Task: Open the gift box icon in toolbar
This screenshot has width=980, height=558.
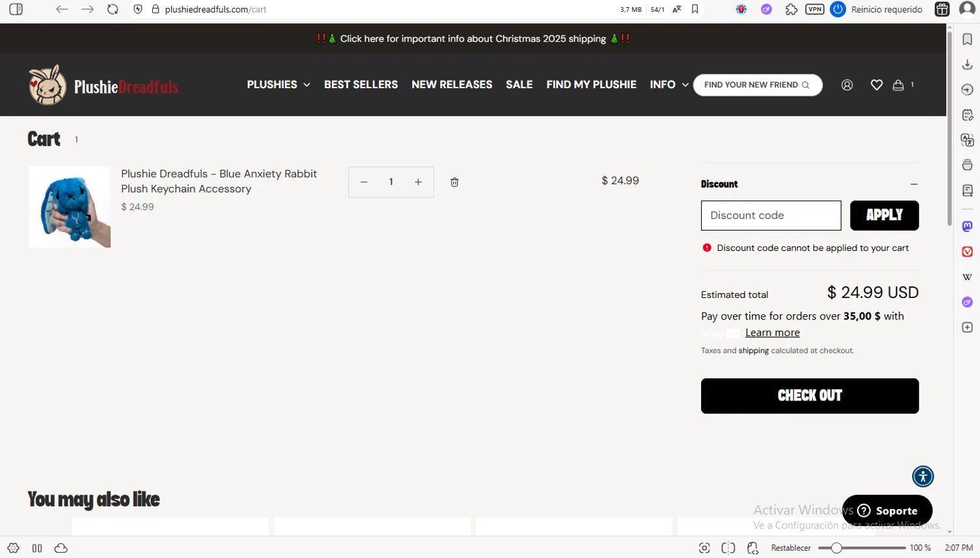Action: click(942, 9)
